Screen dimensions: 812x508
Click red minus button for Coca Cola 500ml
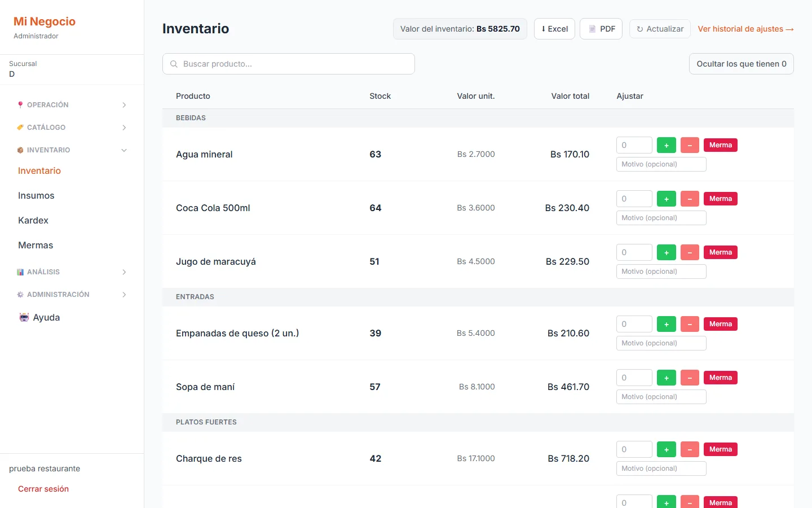tap(690, 199)
